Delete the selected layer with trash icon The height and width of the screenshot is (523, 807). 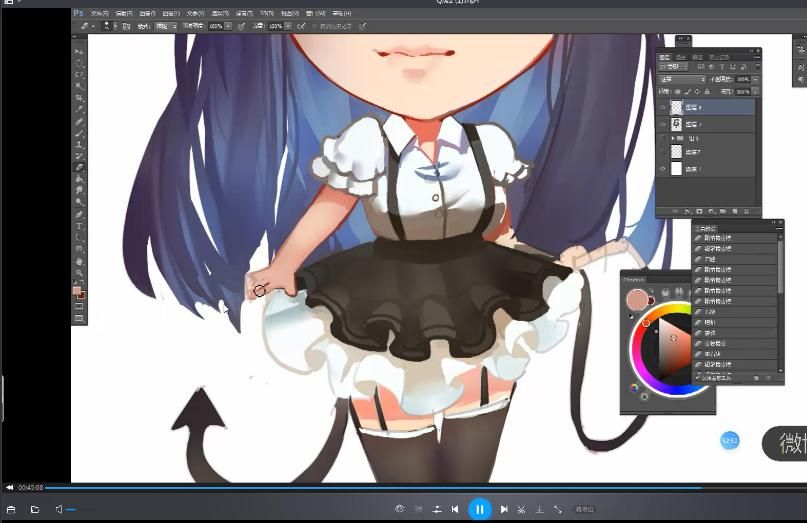746,212
